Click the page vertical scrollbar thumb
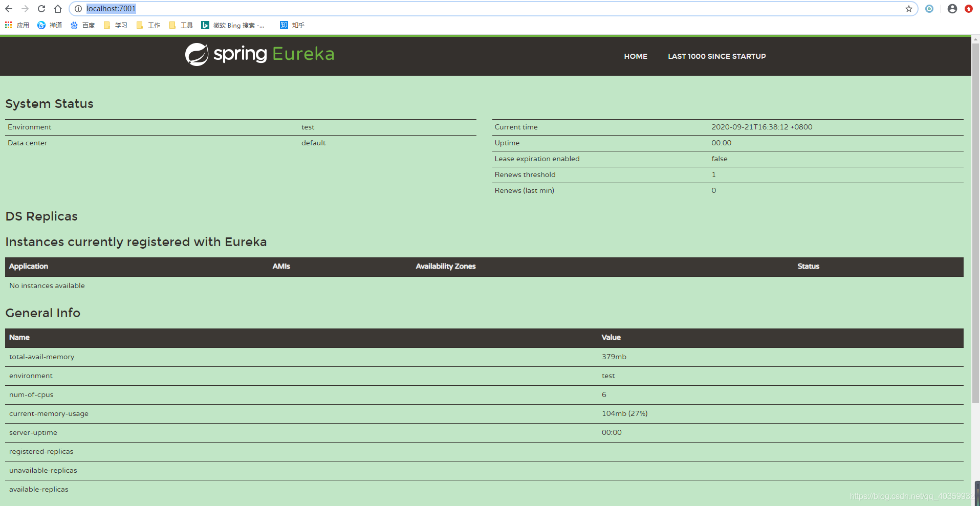Viewport: 980px width, 506px height. [975, 223]
